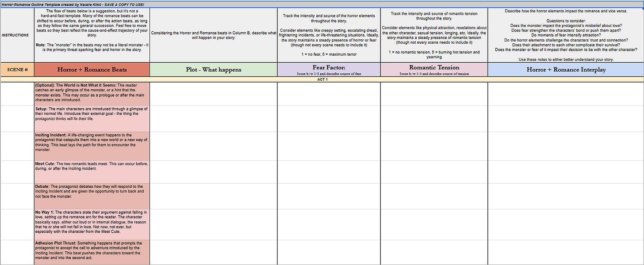The height and width of the screenshot is (265, 644).
Task: Select the instruction cell starting 'The flow of beats below'
Action: 92,35
